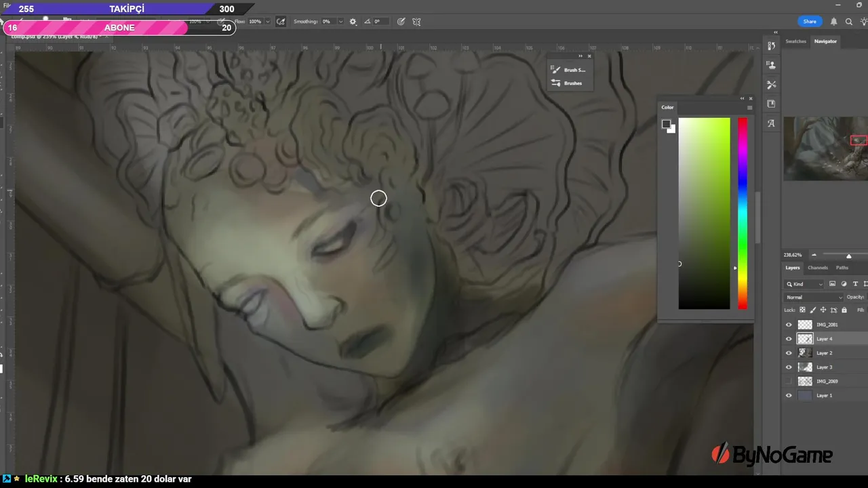Select IMG_2081 layer name
Screen dimensions: 868x488
tap(827, 325)
